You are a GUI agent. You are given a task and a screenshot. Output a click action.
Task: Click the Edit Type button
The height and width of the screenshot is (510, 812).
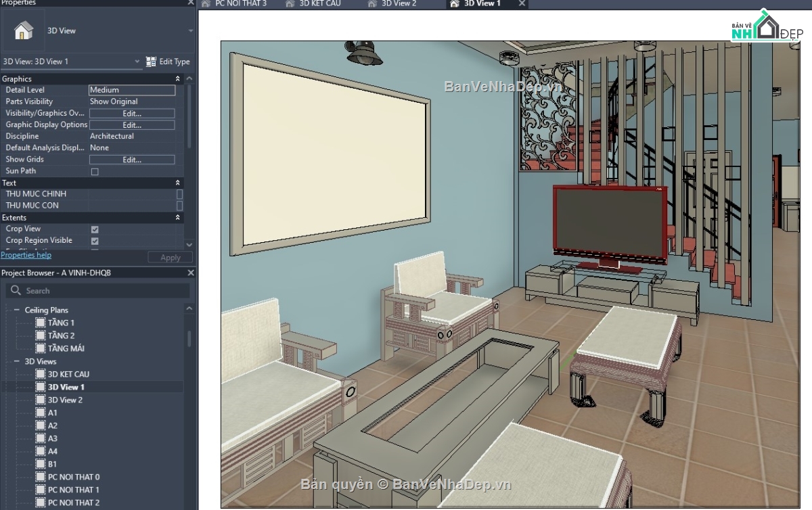click(168, 62)
